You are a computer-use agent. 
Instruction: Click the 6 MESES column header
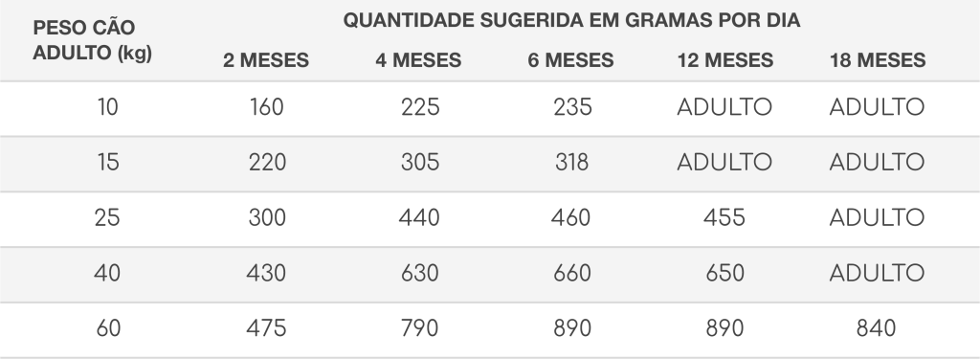coord(570,60)
